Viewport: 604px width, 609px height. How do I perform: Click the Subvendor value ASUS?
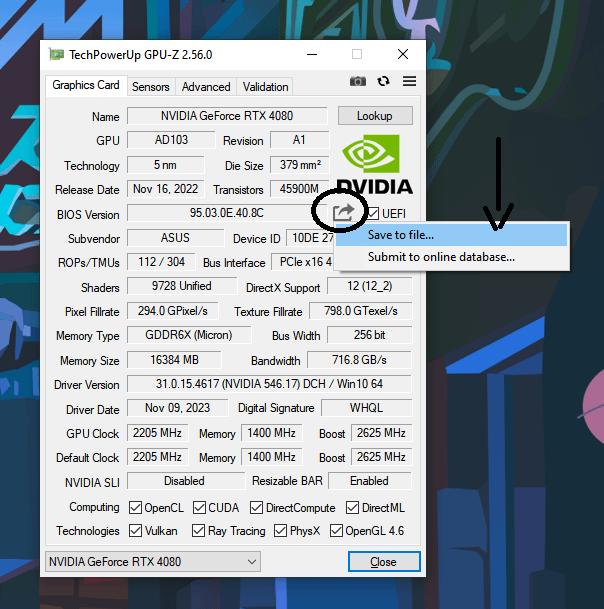[x=176, y=238]
